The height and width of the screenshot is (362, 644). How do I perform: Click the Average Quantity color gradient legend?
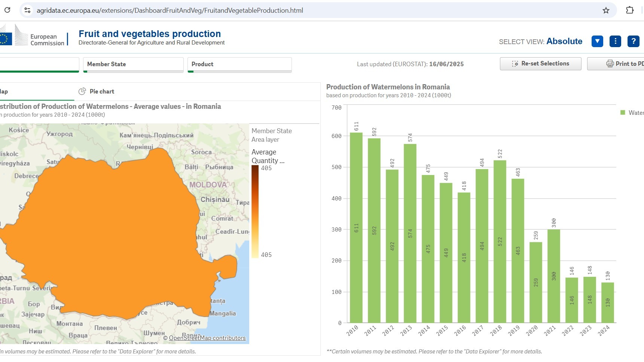click(255, 211)
